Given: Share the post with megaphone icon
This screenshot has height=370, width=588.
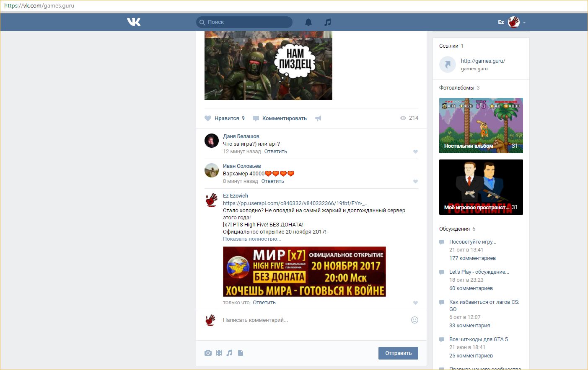Looking at the screenshot, I should click(x=318, y=118).
